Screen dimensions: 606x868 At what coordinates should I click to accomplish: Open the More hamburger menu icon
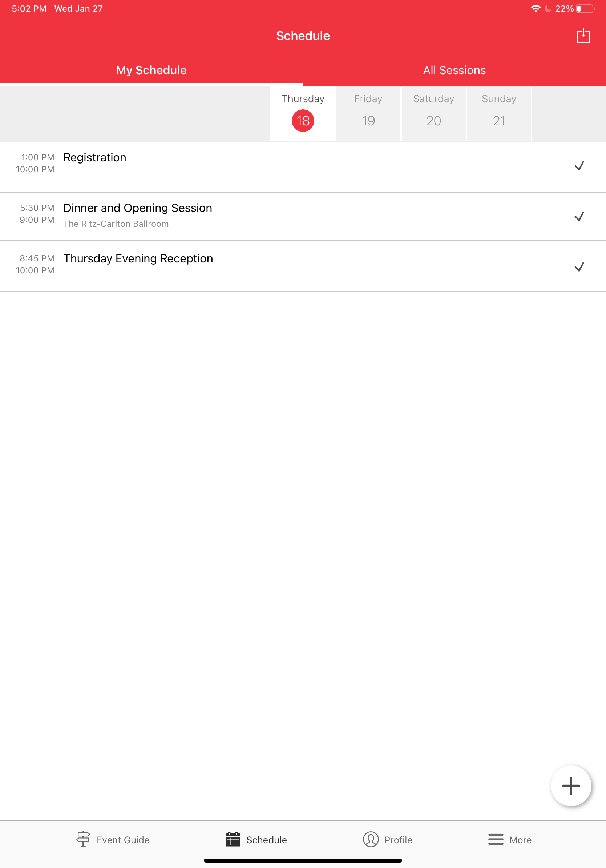coord(496,839)
